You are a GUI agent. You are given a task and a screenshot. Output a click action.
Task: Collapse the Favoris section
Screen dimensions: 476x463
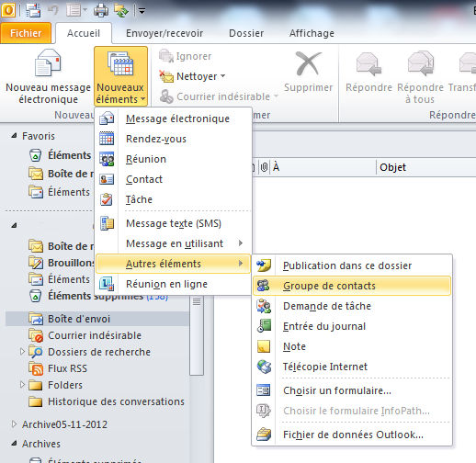(x=14, y=135)
